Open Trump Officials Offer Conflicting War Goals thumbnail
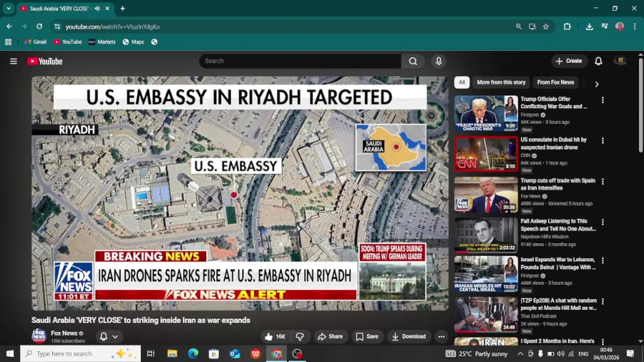 pyautogui.click(x=486, y=114)
